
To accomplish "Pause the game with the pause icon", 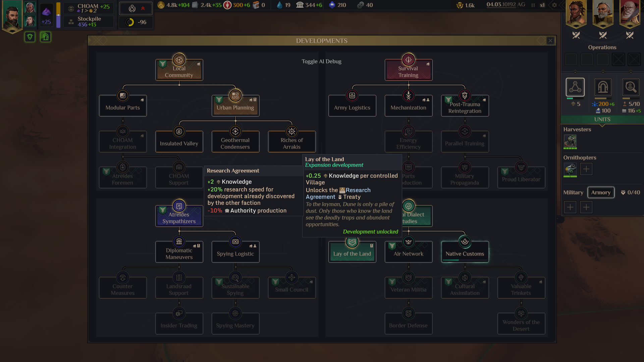I will pos(533,5).
